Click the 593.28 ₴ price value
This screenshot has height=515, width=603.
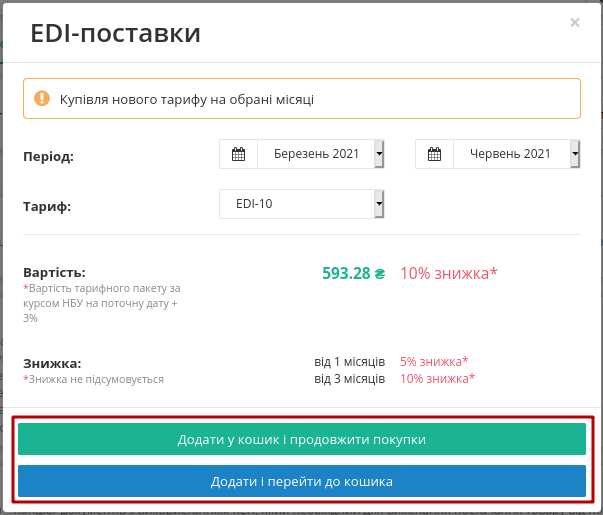(x=353, y=273)
